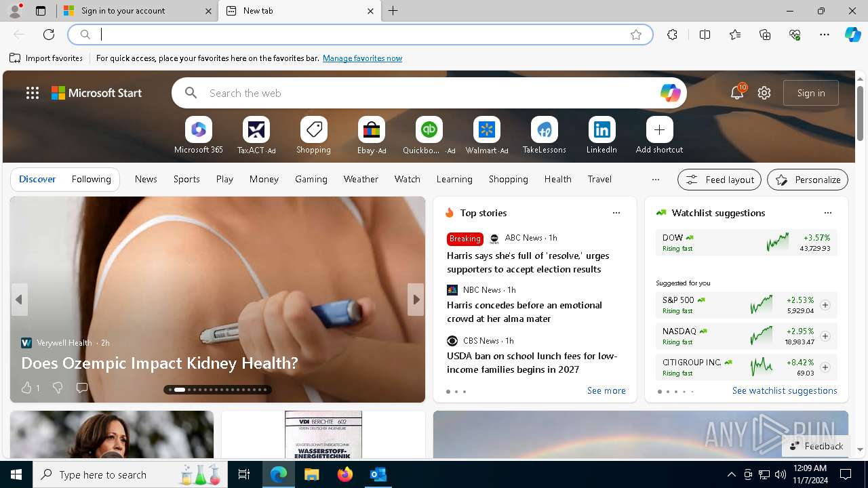Open USDA ban school lunch headline
This screenshot has height=488, width=868.
coord(532,363)
